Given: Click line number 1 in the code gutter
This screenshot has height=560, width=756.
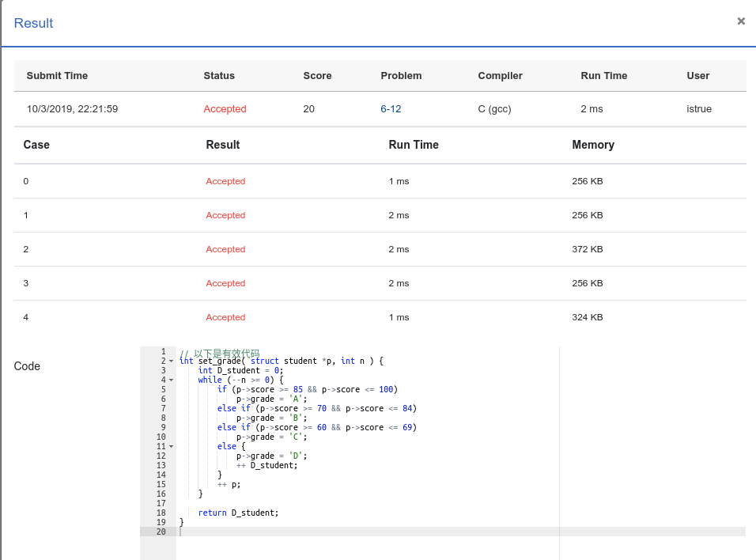Looking at the screenshot, I should coord(164,352).
